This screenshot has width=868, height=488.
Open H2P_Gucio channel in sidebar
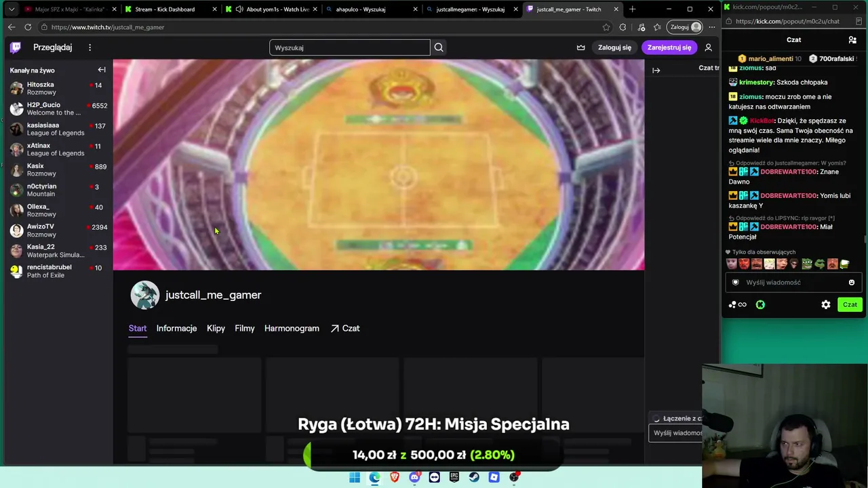click(56, 109)
